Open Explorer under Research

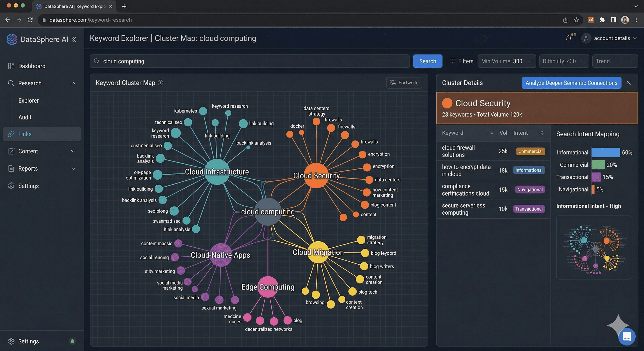[x=29, y=100]
